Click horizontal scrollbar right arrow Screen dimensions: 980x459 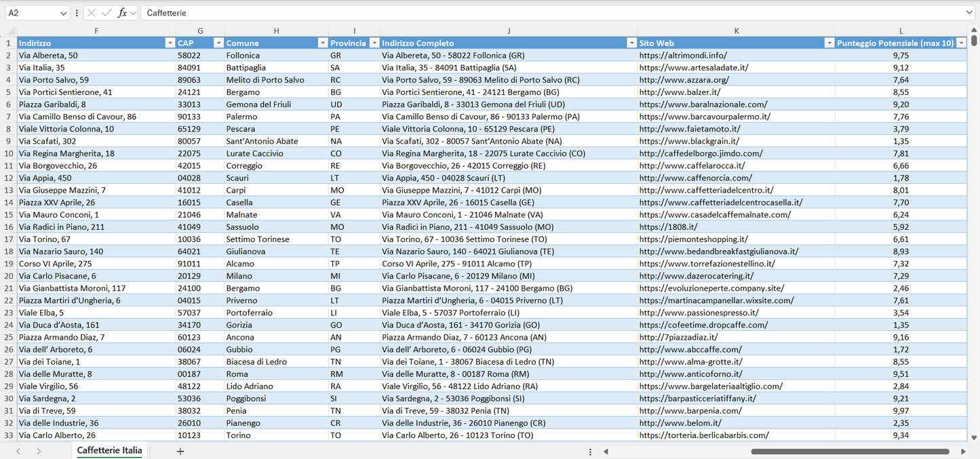click(963, 451)
